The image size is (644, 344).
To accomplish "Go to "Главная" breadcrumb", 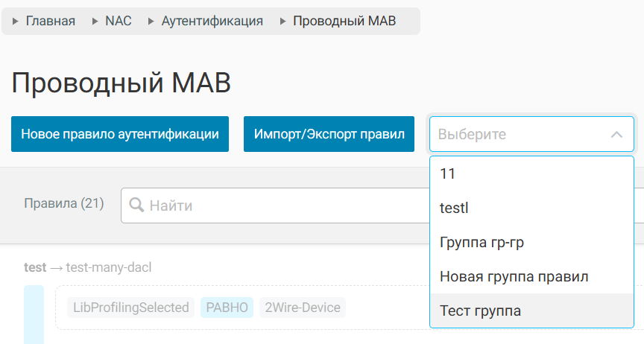I will (50, 21).
